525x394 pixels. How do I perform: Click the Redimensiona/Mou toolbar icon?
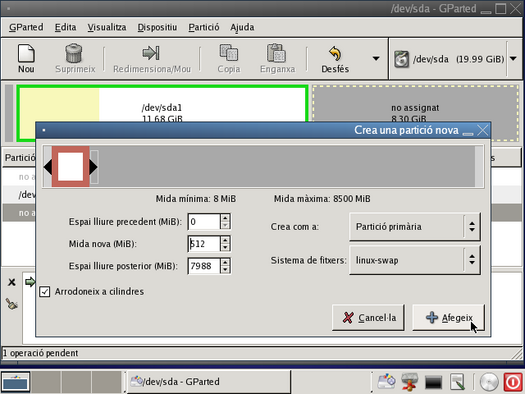pos(151,53)
